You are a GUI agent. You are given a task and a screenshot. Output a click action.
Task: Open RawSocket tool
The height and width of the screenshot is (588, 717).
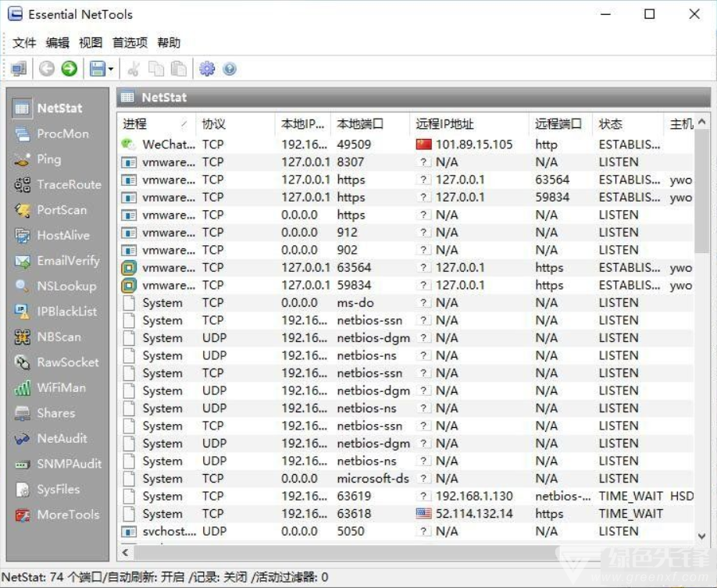click(x=57, y=362)
